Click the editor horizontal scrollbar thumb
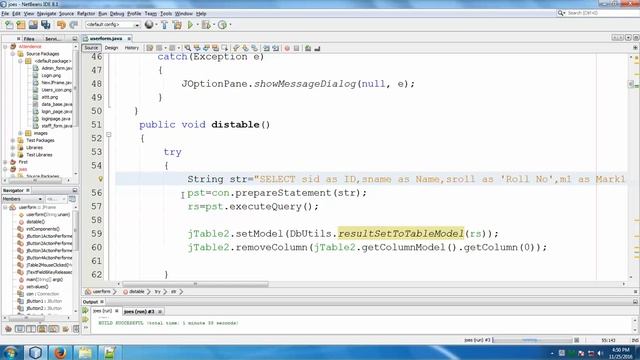 196,284
